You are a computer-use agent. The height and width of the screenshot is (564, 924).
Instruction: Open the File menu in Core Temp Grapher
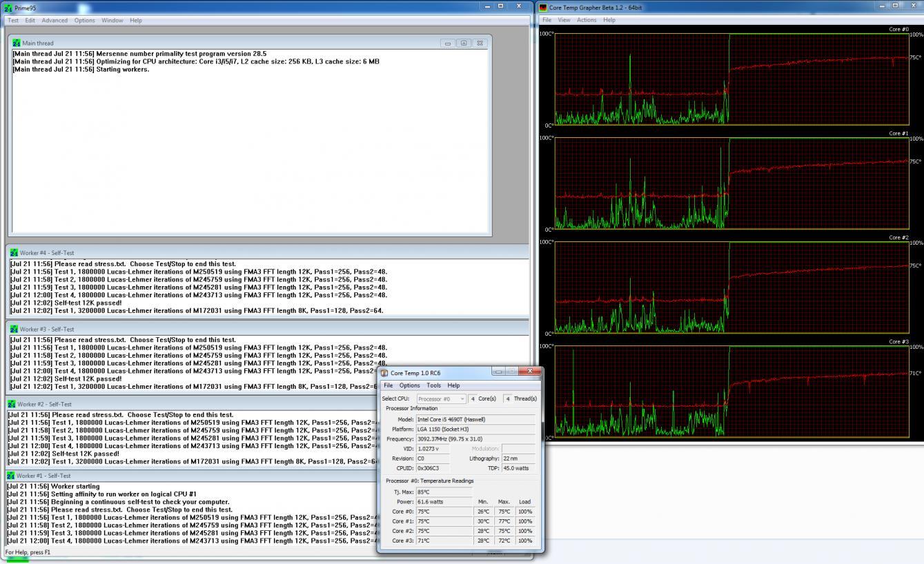tap(547, 20)
